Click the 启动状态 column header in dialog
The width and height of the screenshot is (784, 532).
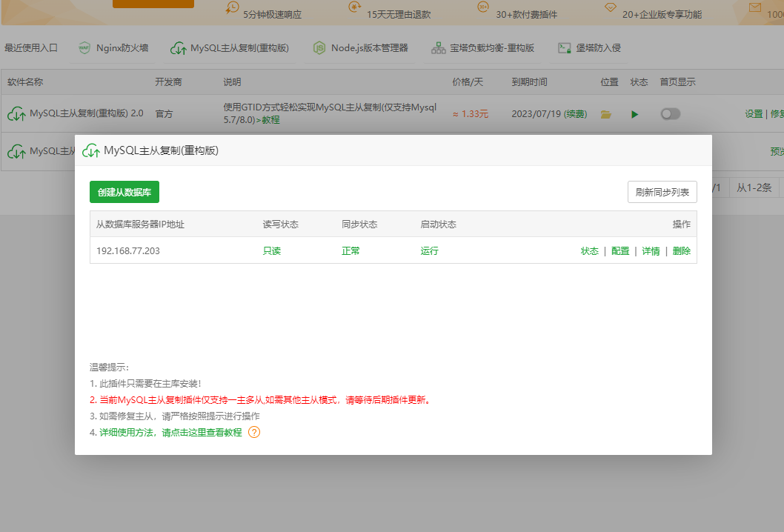(x=439, y=225)
